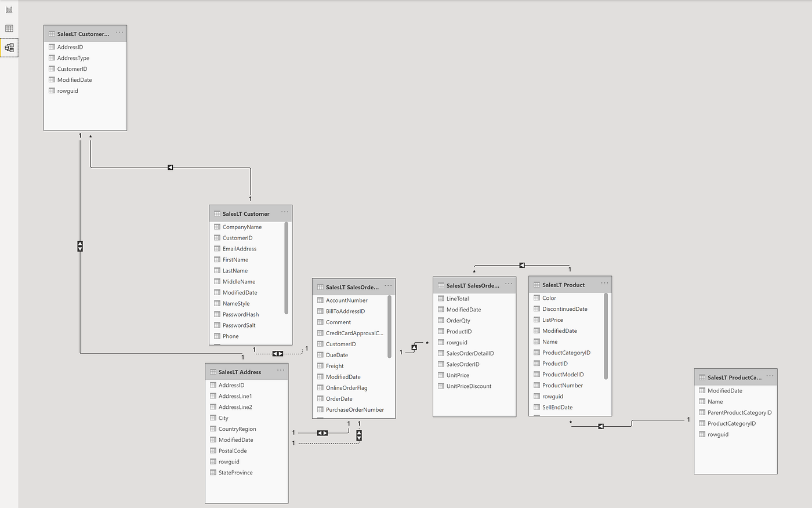Select the DueDate field in SalesOrderHeader

pyautogui.click(x=336, y=354)
